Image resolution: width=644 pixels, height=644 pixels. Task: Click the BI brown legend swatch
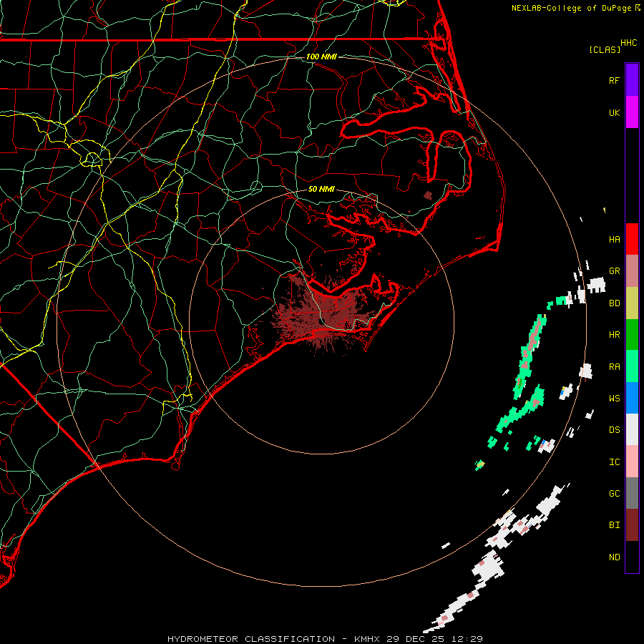point(632,525)
